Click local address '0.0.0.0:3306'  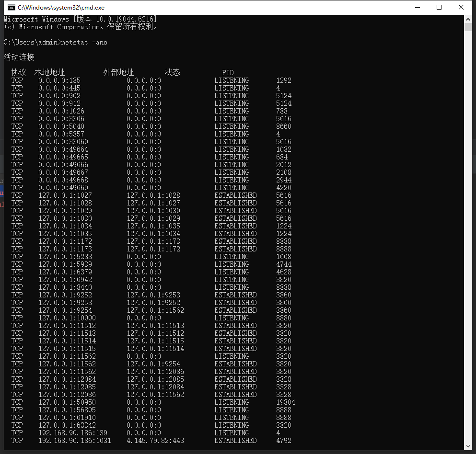(61, 119)
